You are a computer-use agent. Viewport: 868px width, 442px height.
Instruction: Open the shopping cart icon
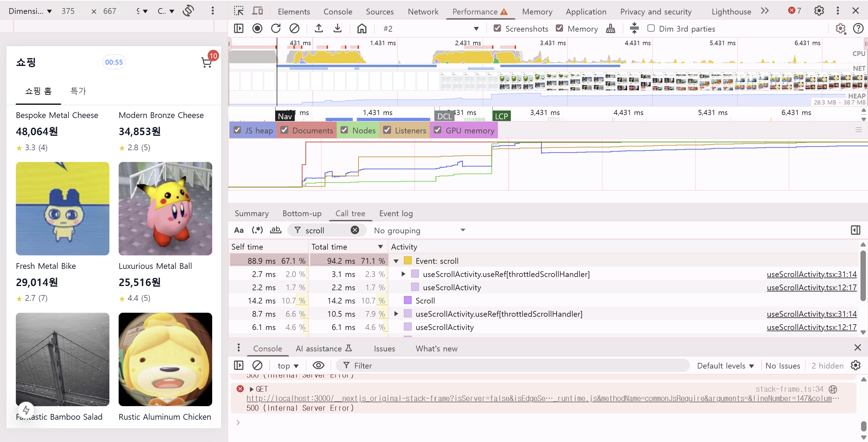coord(206,62)
